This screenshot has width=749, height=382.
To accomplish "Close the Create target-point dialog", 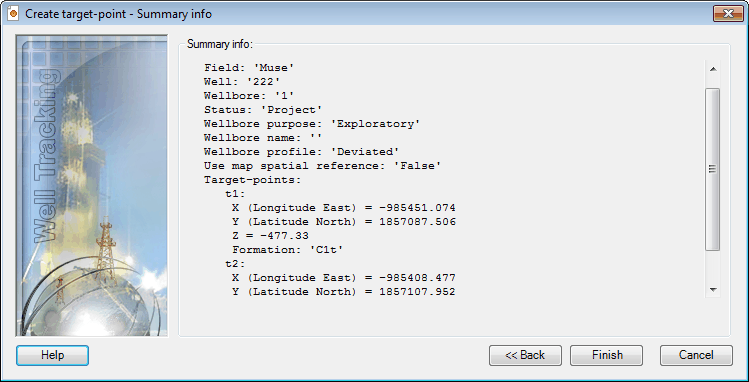I will (x=728, y=13).
